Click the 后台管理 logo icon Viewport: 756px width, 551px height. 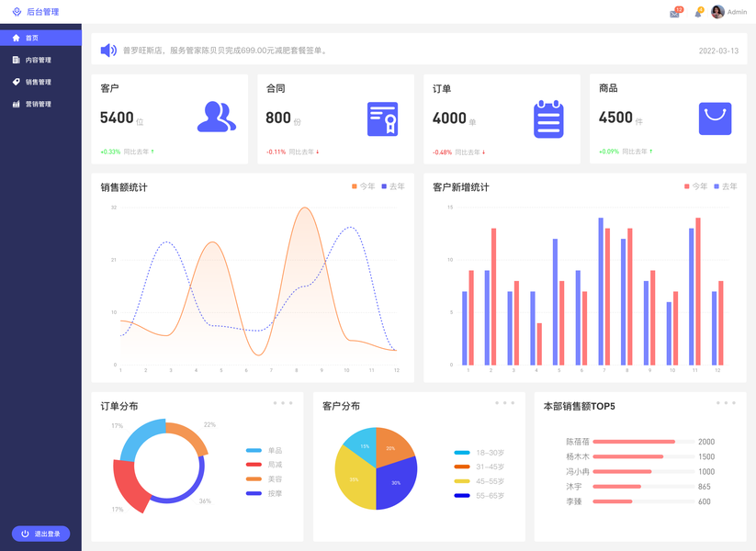click(17, 12)
